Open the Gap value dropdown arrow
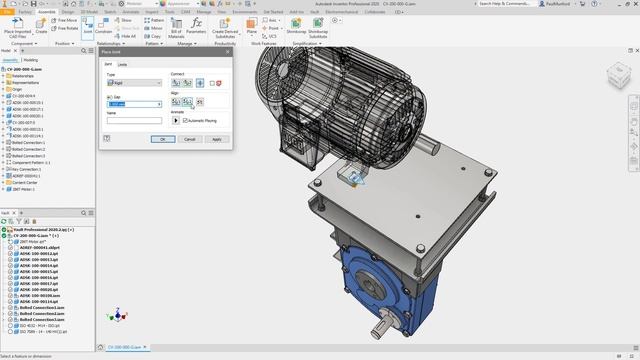Viewport: 640px width, 360px height. point(159,104)
